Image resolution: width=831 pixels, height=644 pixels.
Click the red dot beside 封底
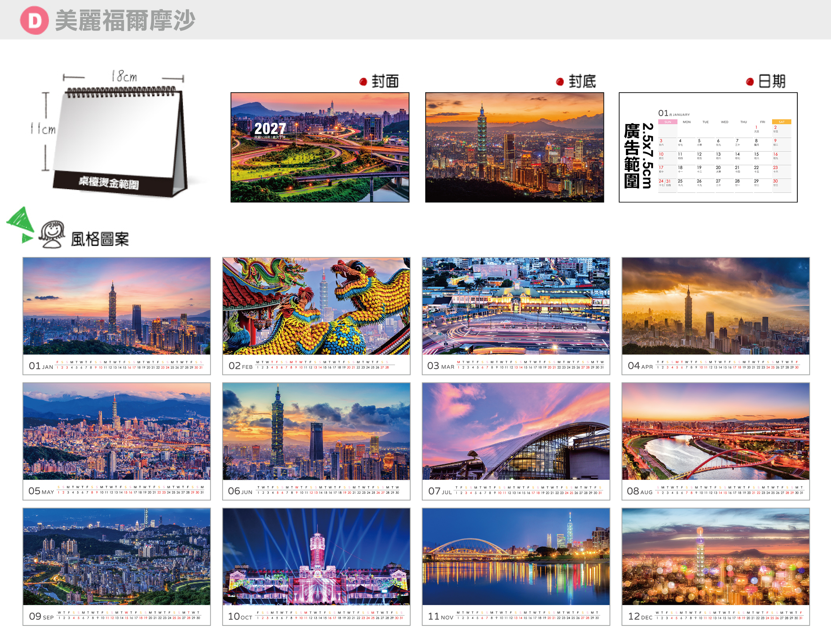click(x=560, y=81)
